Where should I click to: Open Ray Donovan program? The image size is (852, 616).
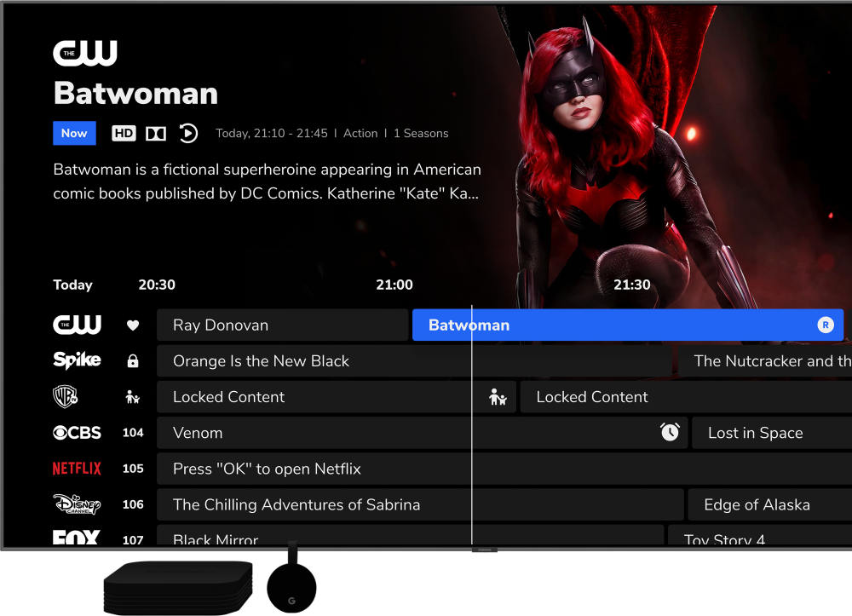283,325
